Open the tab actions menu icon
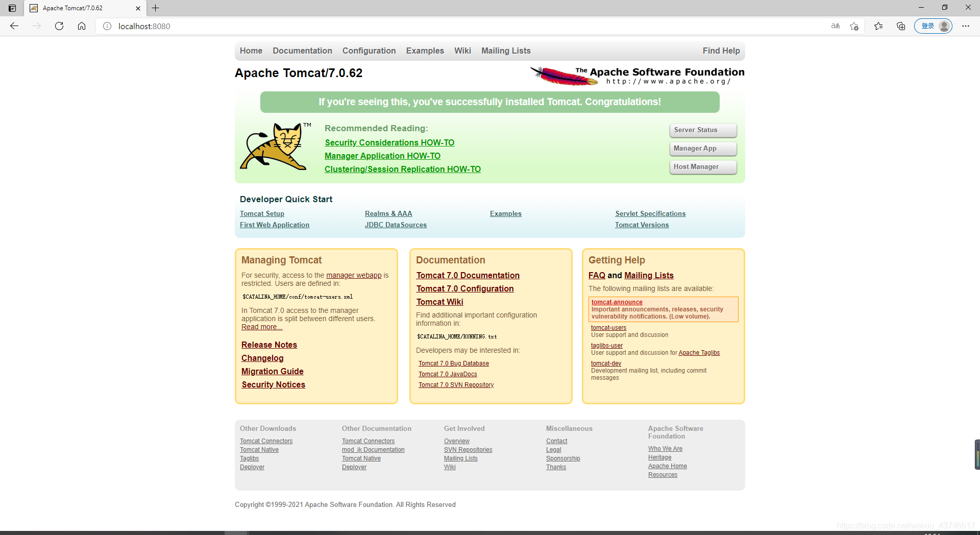The width and height of the screenshot is (980, 535). tap(12, 8)
